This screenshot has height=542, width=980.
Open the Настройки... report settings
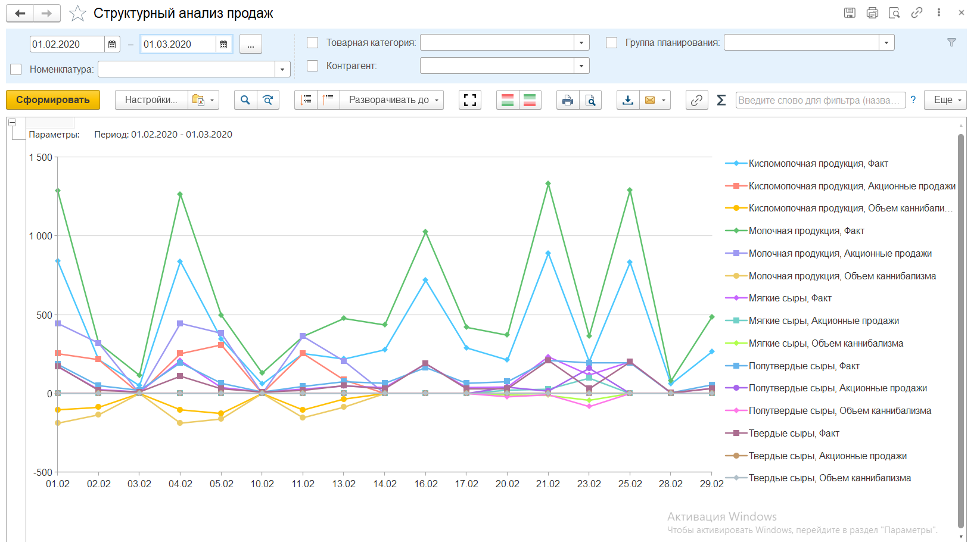tap(151, 100)
